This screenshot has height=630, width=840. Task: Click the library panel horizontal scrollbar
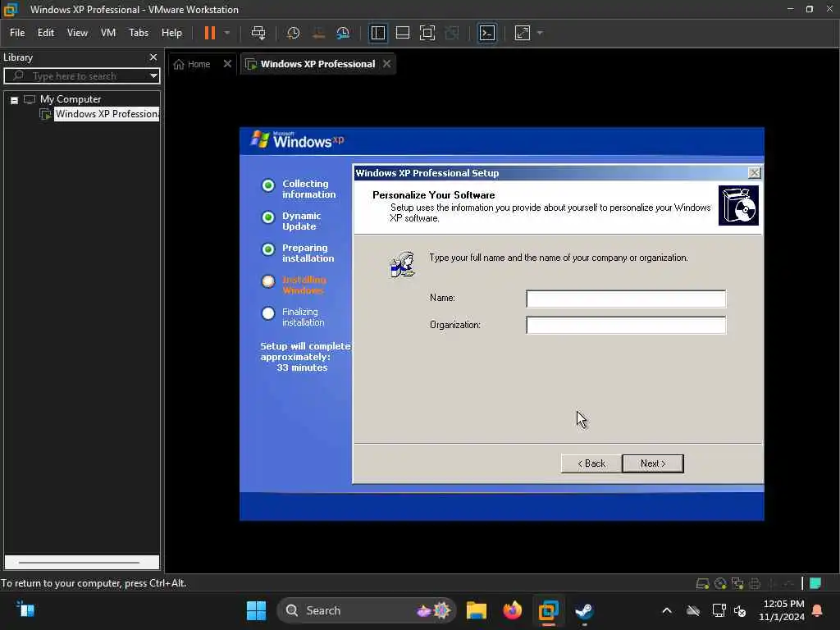pos(80,563)
